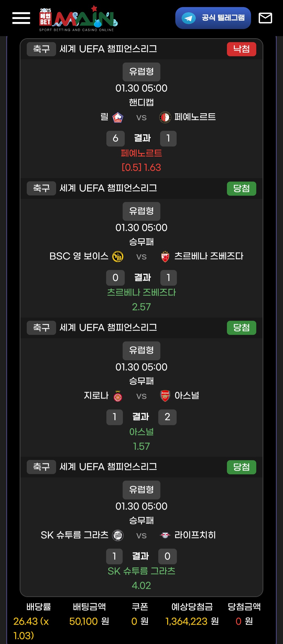This screenshot has width=283, height=644.
Task: Click the Feyenoord club crest
Action: coord(165,117)
